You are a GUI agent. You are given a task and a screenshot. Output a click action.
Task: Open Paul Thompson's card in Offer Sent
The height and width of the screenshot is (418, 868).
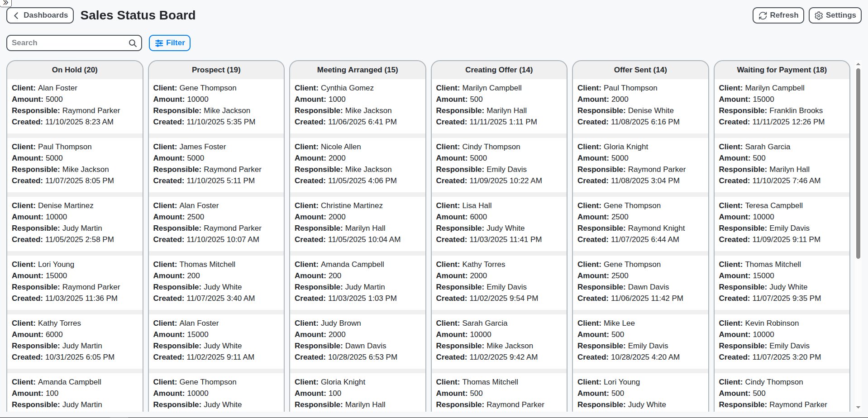coord(640,104)
